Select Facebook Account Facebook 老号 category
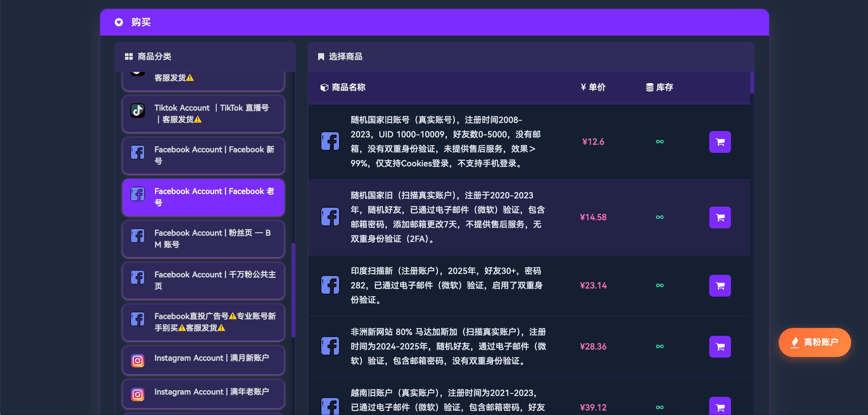The image size is (868, 415). [203, 197]
